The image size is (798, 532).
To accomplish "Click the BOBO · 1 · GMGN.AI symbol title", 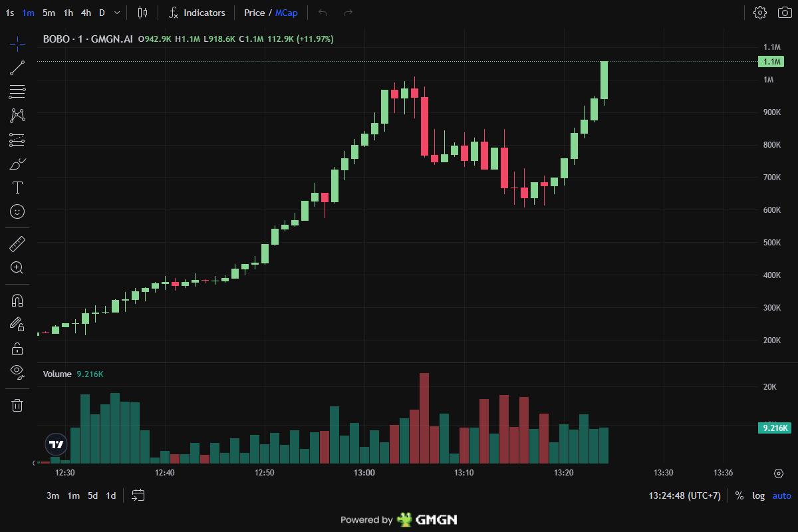I will click(88, 39).
